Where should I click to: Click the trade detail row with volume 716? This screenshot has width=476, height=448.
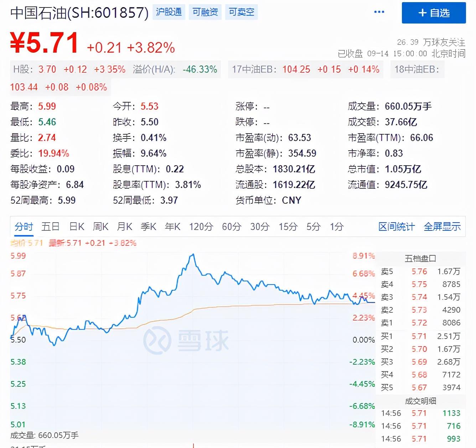click(x=420, y=426)
